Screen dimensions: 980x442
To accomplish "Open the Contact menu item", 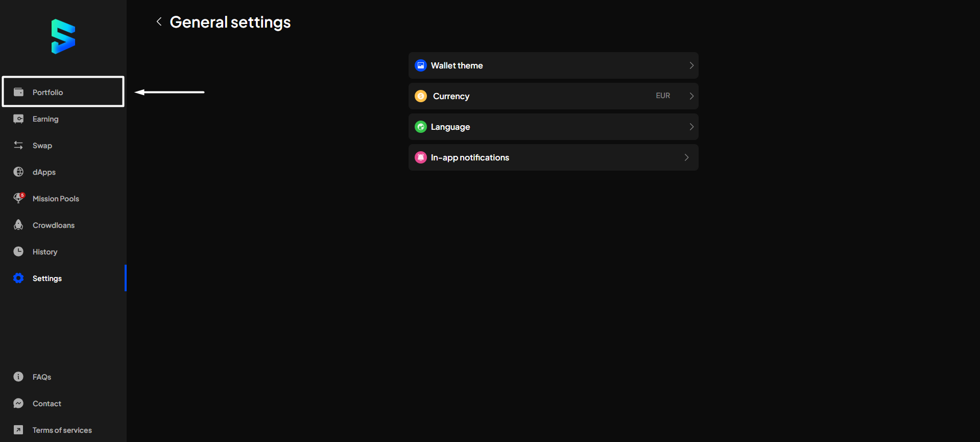I will click(x=46, y=404).
